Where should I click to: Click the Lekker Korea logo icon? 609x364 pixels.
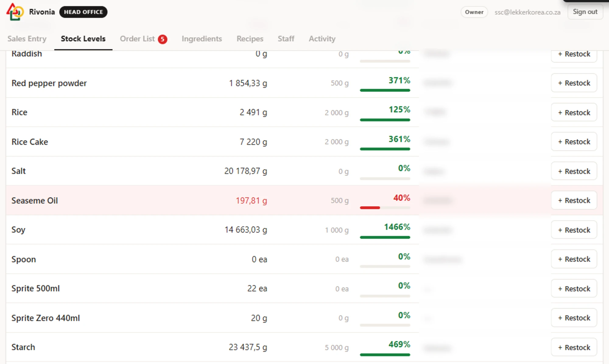(15, 12)
